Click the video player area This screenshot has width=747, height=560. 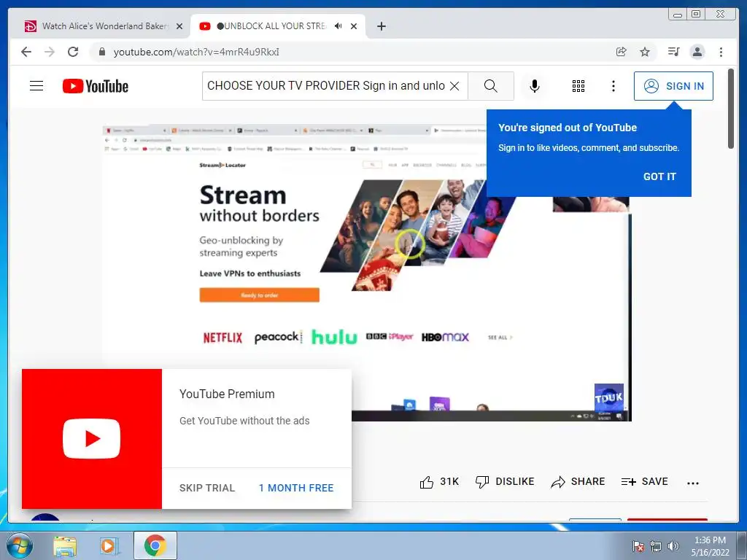(x=367, y=273)
